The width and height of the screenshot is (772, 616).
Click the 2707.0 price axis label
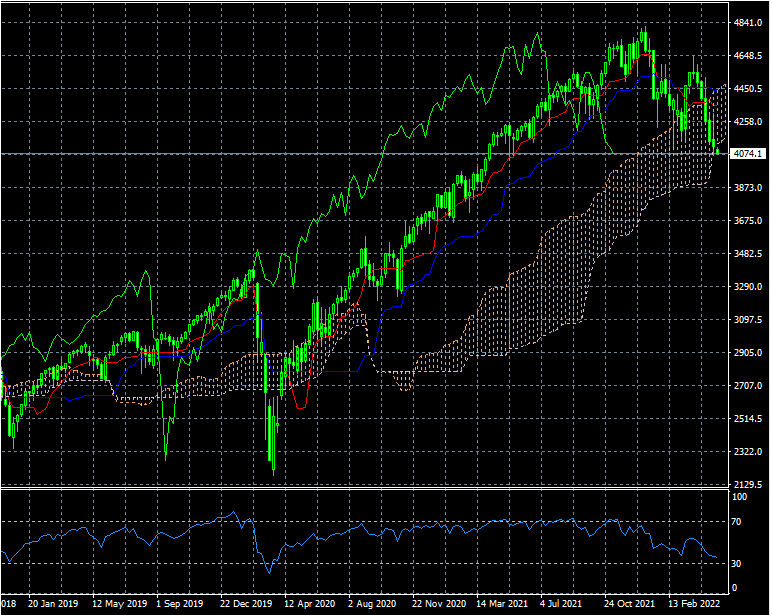[747, 386]
